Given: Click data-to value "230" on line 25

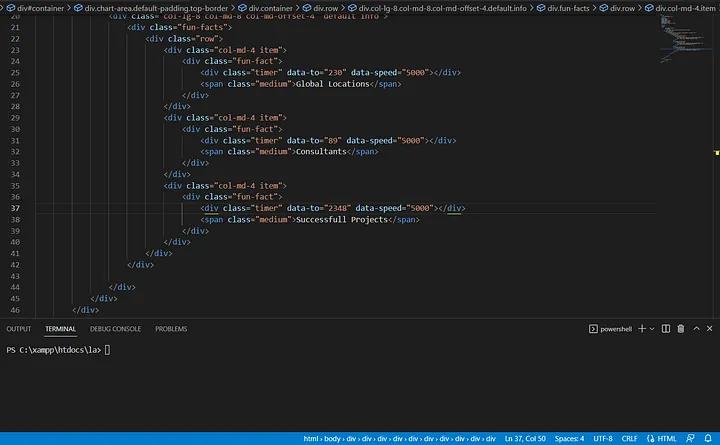Looking at the screenshot, I should pyautogui.click(x=335, y=73).
